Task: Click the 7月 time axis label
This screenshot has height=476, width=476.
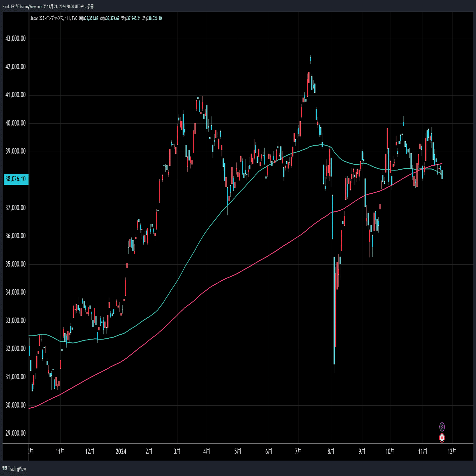Action: click(298, 451)
